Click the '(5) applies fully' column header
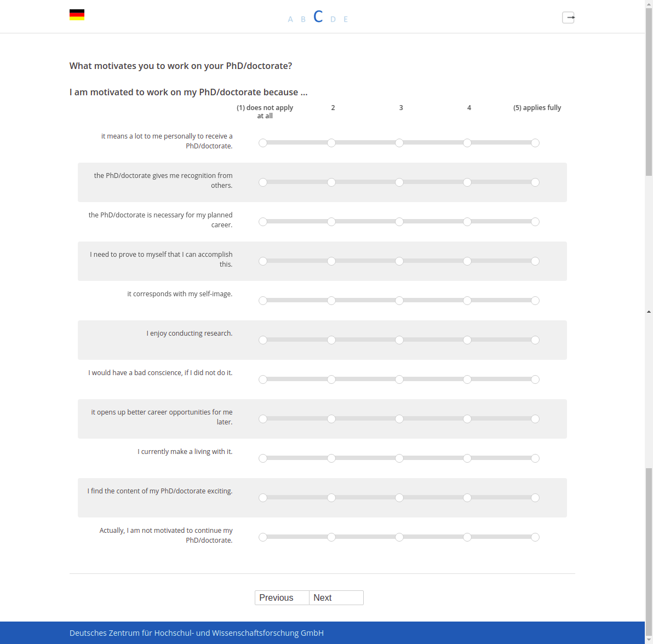This screenshot has height=644, width=653. pyautogui.click(x=537, y=108)
